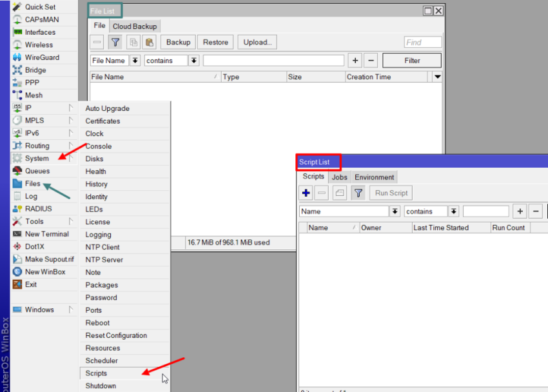This screenshot has width=548, height=392.
Task: Toggle the filter funnel in File List toolbar
Action: (x=115, y=43)
